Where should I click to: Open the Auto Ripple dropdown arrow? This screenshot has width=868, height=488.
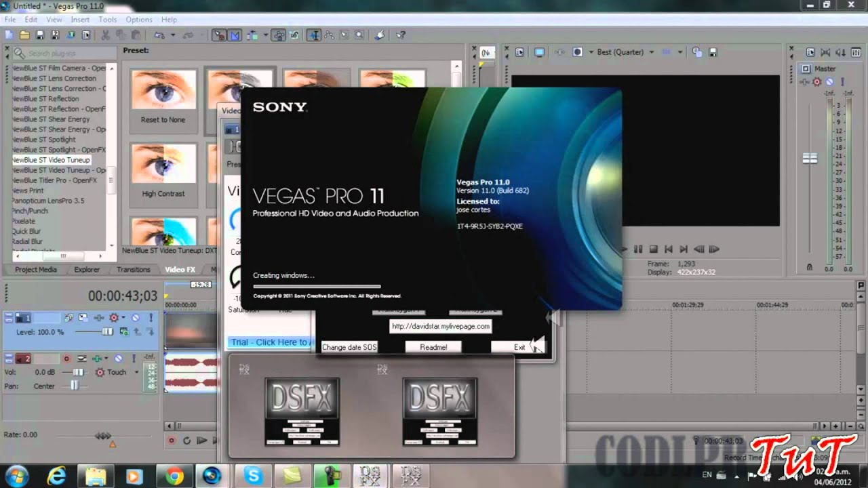pos(265,35)
